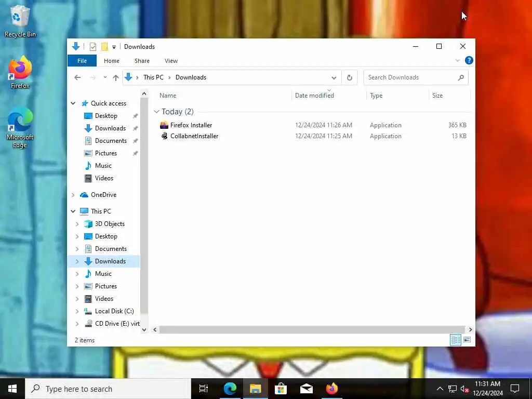Click the search magnifier icon in Explorer

point(461,78)
